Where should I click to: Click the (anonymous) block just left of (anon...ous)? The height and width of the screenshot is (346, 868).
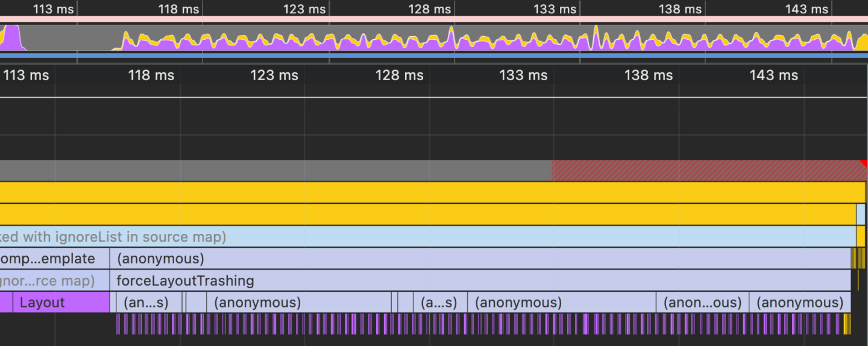click(x=562, y=303)
